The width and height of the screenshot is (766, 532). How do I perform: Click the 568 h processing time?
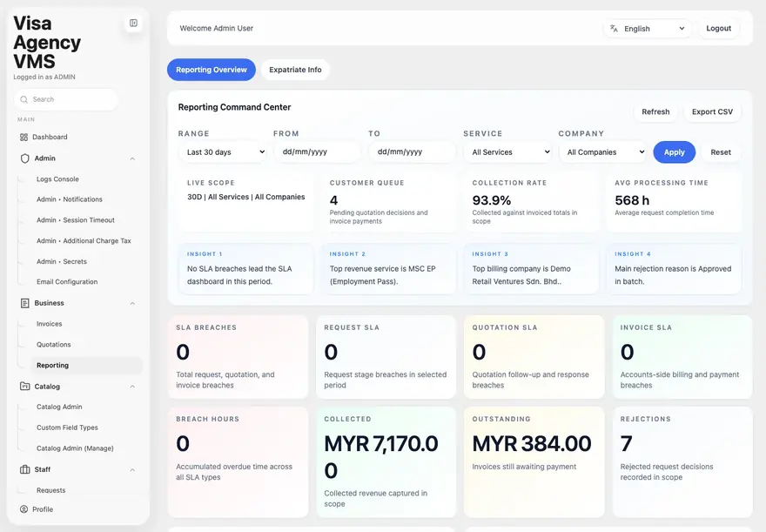632,200
